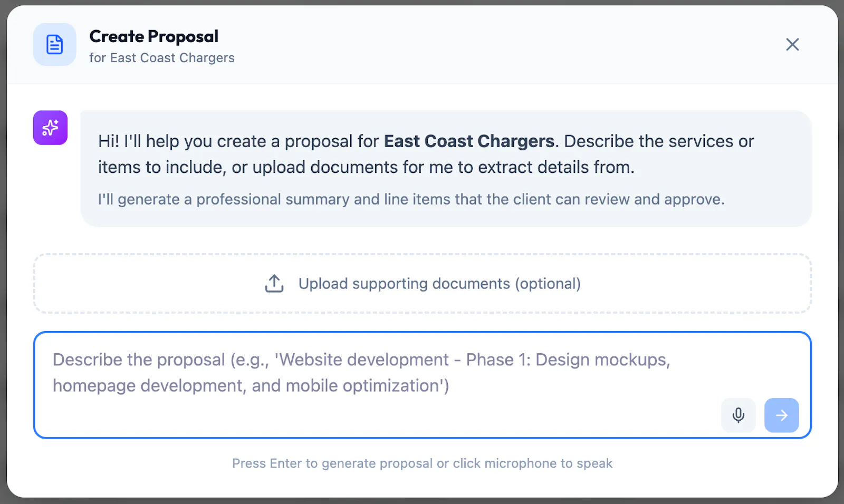844x504 pixels.
Task: Click the microphone icon to speak
Action: (x=738, y=415)
